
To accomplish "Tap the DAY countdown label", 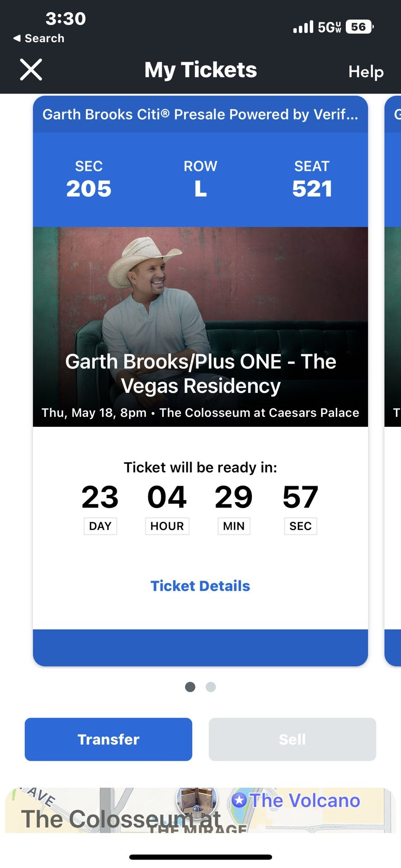I will [x=100, y=526].
